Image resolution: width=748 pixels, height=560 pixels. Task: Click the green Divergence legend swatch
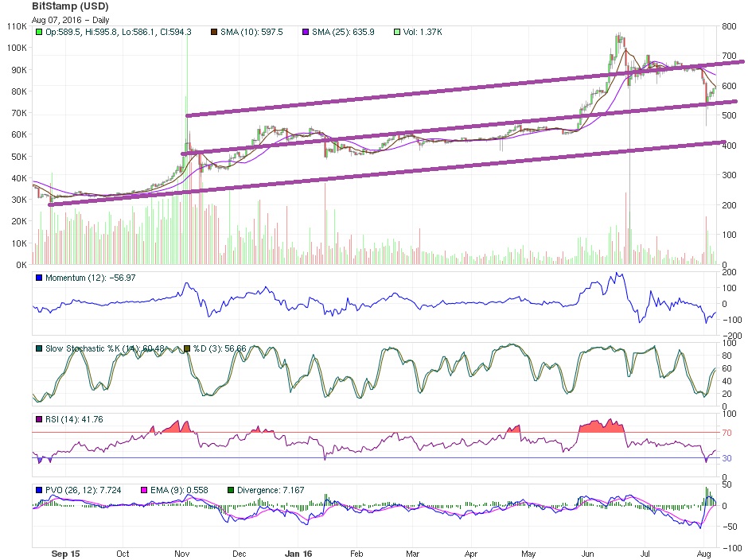coord(231,490)
